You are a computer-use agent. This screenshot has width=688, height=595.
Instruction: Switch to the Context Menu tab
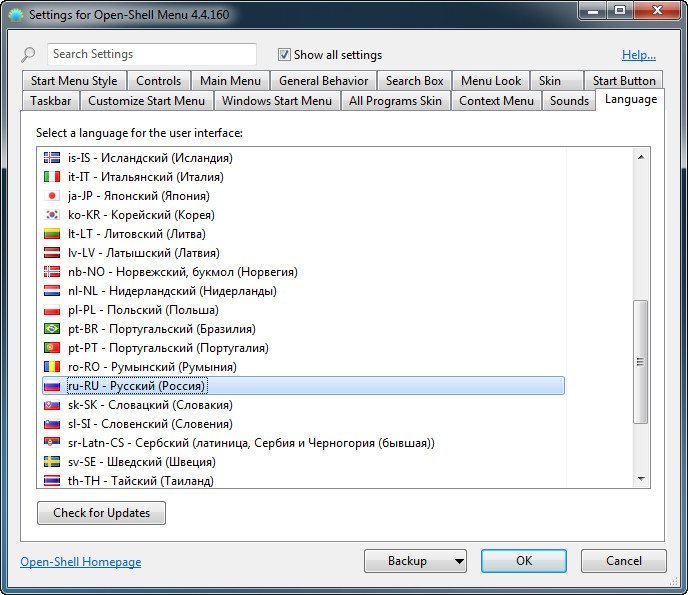click(496, 100)
